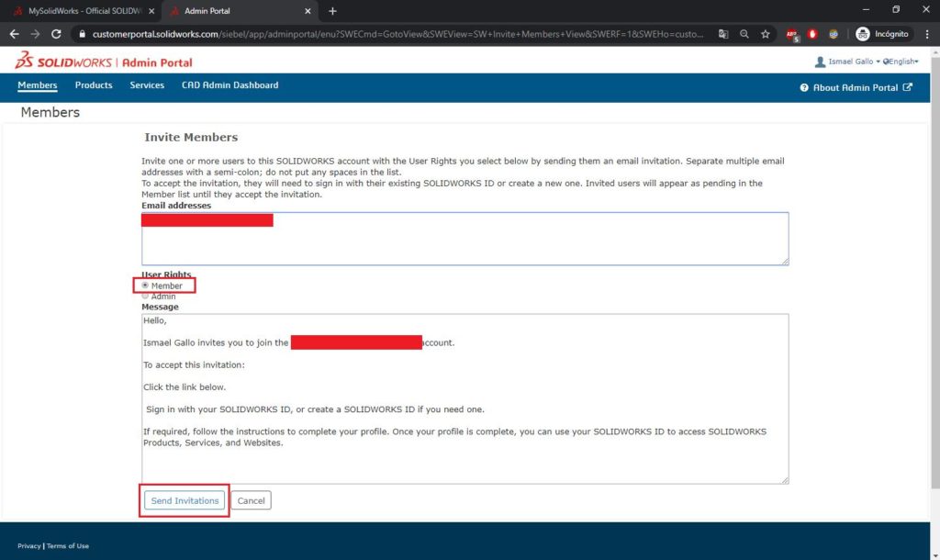Go back using the browser back arrow
940x560 pixels.
tap(15, 34)
